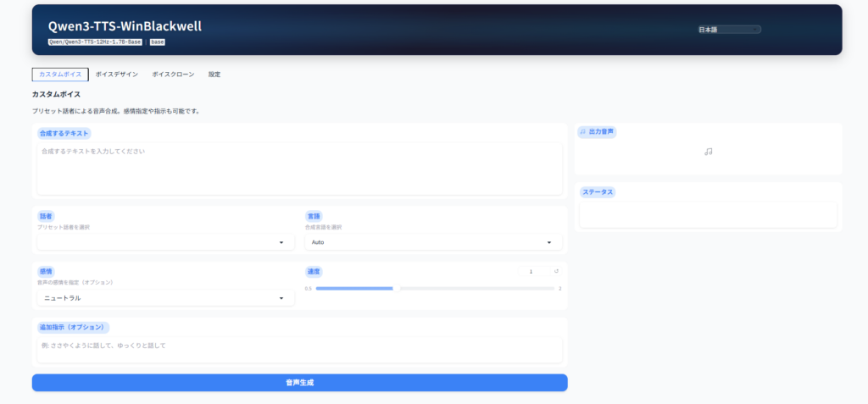Expand the 言語 dropdown showing Auto
Viewport: 868px width, 404px height.
(x=433, y=242)
